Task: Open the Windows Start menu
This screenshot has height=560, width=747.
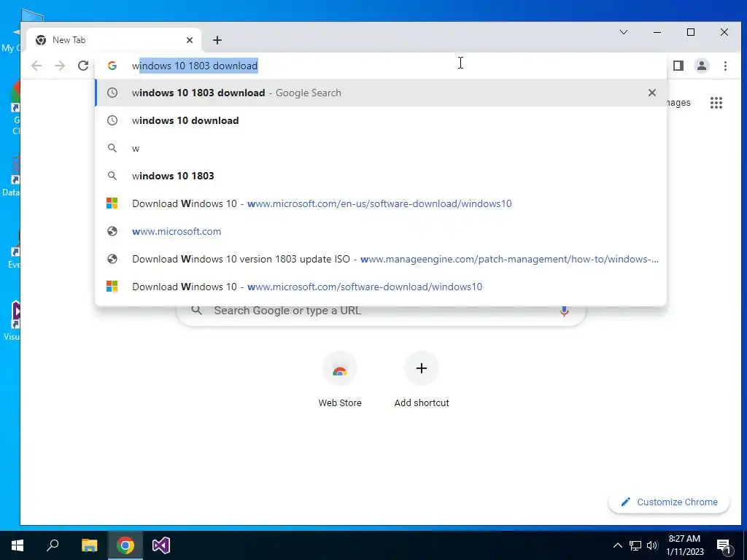Action: click(18, 545)
